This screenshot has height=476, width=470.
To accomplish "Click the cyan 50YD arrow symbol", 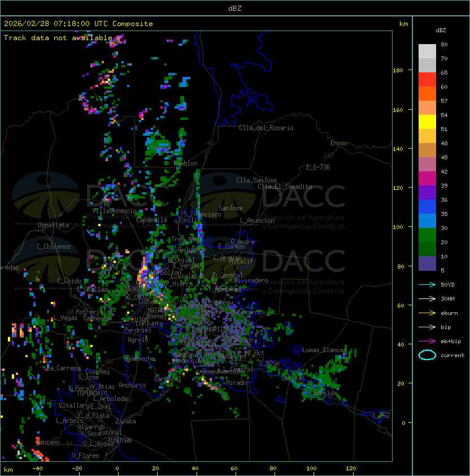I will pos(427,285).
